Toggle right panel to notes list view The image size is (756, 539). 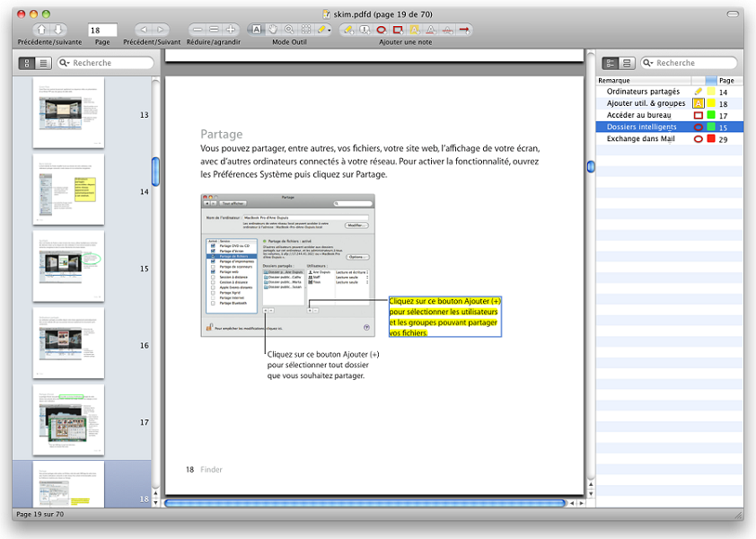pyautogui.click(x=611, y=63)
